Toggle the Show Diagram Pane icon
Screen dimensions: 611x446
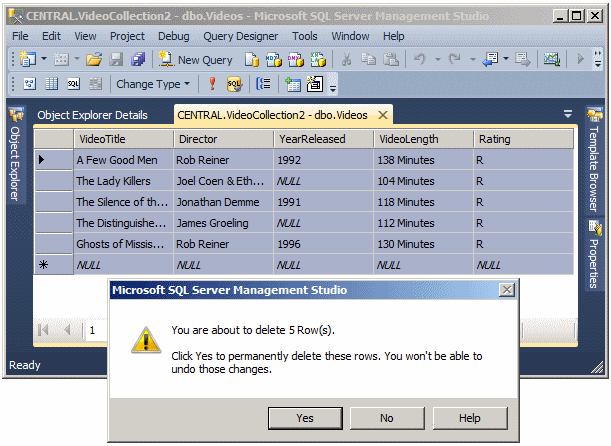[30, 83]
